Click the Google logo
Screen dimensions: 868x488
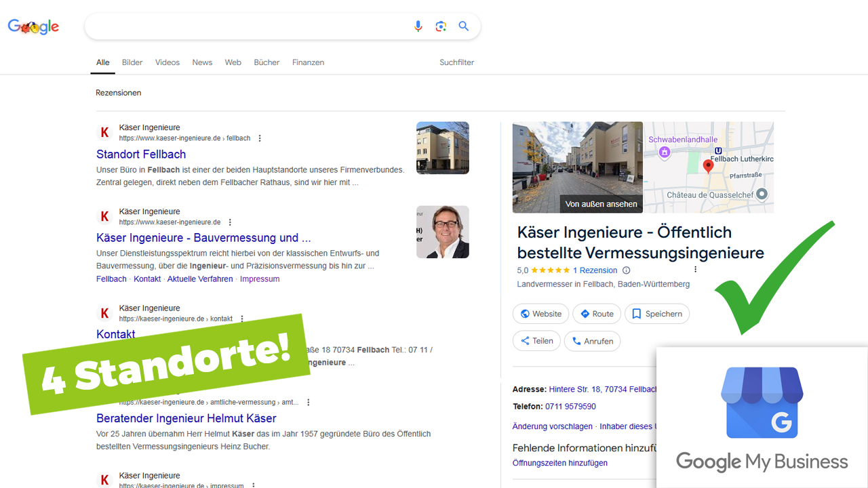pos(33,27)
